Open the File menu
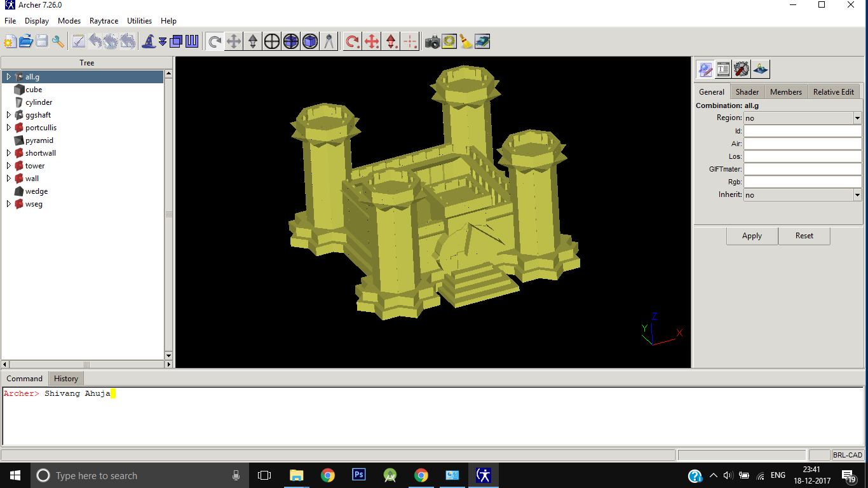 pos(10,21)
